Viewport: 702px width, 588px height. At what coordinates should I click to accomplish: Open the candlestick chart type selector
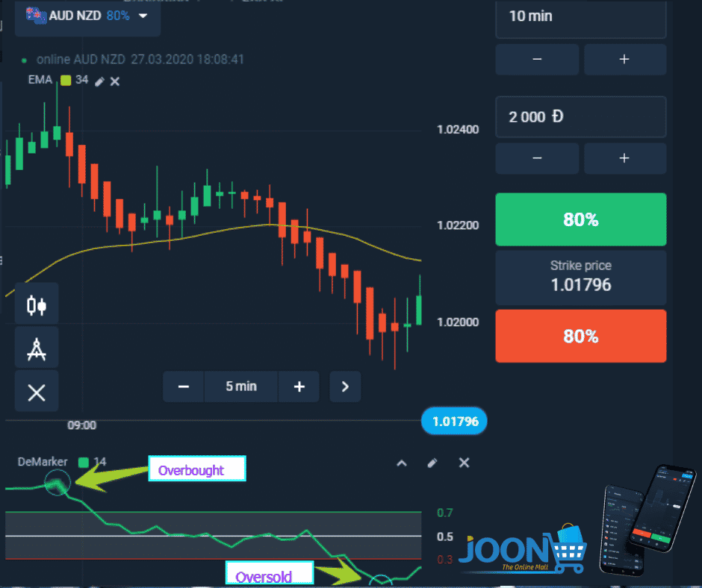37,304
